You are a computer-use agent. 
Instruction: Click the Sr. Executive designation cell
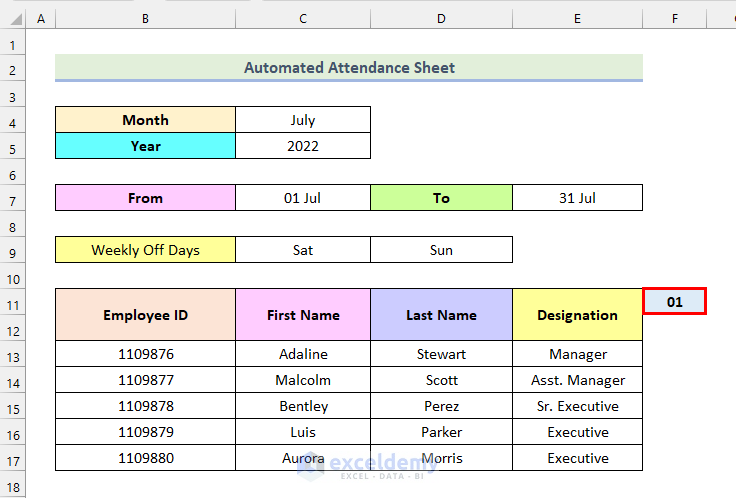(x=577, y=406)
